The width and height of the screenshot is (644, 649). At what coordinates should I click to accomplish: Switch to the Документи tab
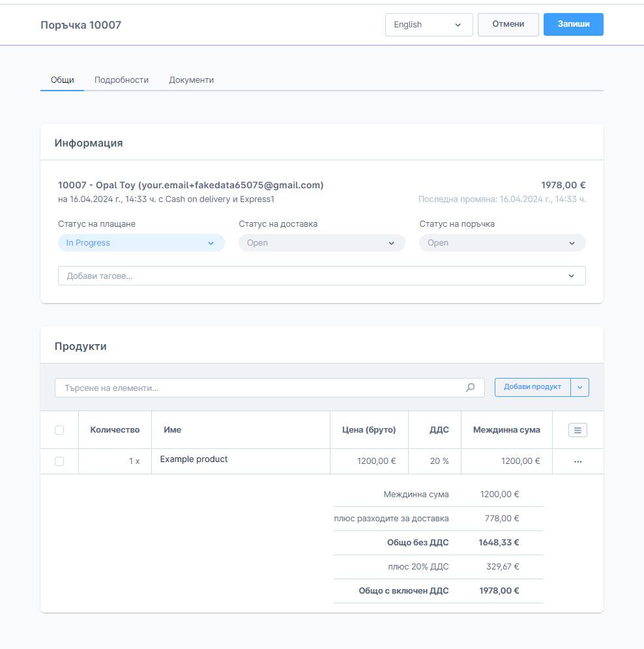pos(191,80)
